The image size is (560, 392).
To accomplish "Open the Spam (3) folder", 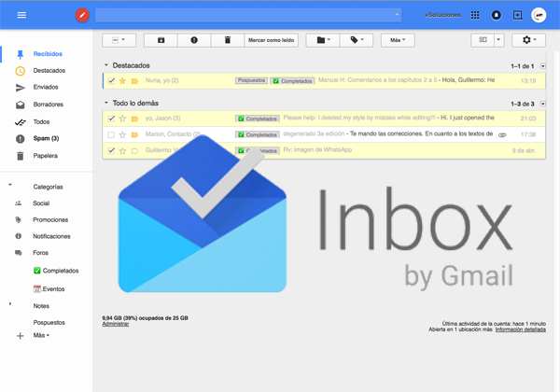I will pyautogui.click(x=46, y=138).
